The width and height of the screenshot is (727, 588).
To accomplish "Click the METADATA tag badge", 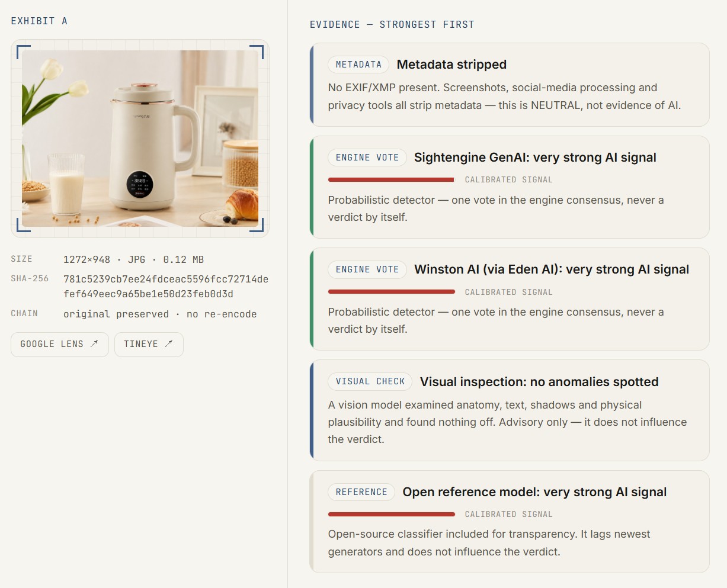I will [358, 65].
